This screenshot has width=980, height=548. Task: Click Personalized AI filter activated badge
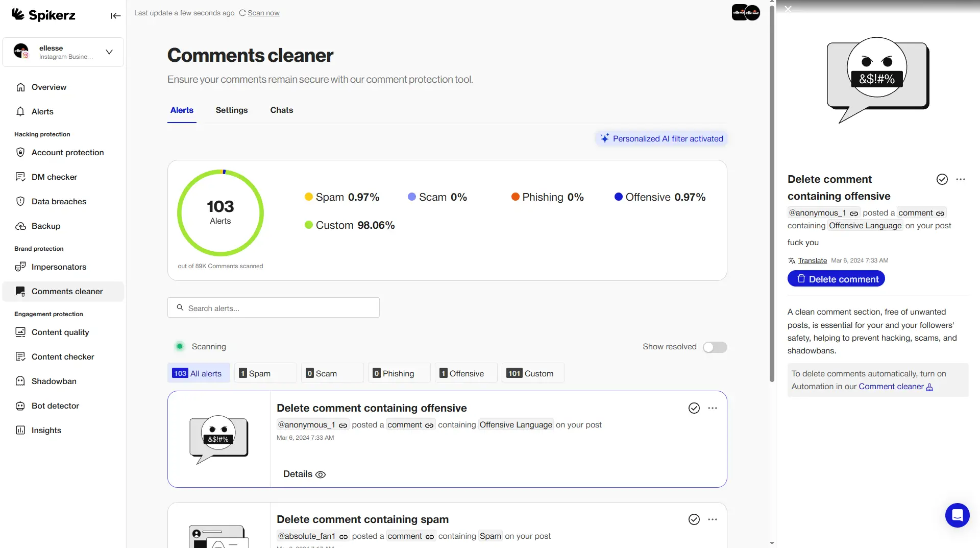(661, 139)
